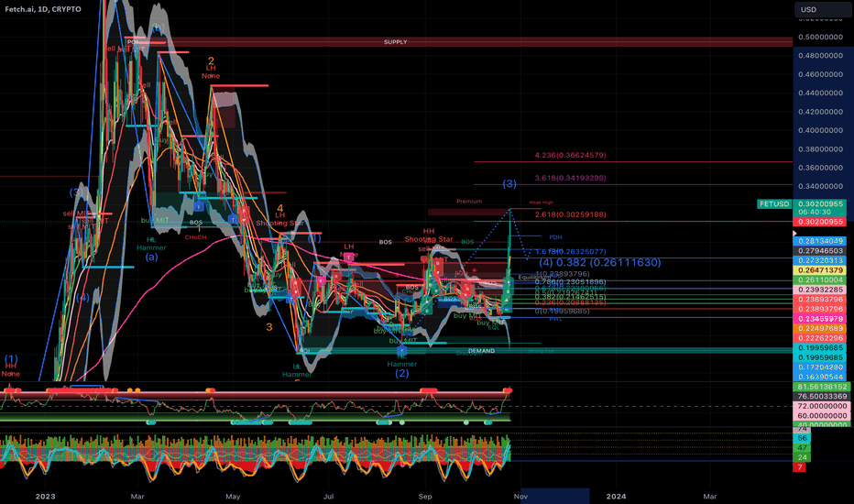Click the Sep label on time axis
Viewport: 854px width, 504px height.
point(425,497)
